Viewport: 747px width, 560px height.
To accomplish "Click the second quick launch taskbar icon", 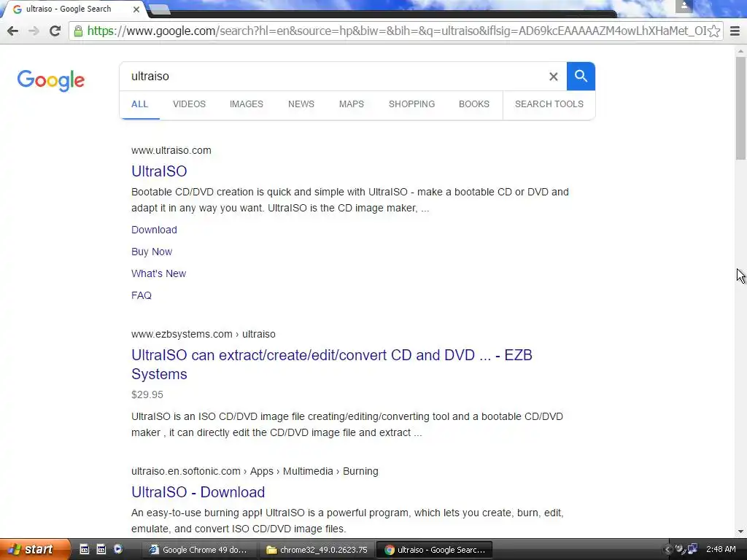I will 101,549.
